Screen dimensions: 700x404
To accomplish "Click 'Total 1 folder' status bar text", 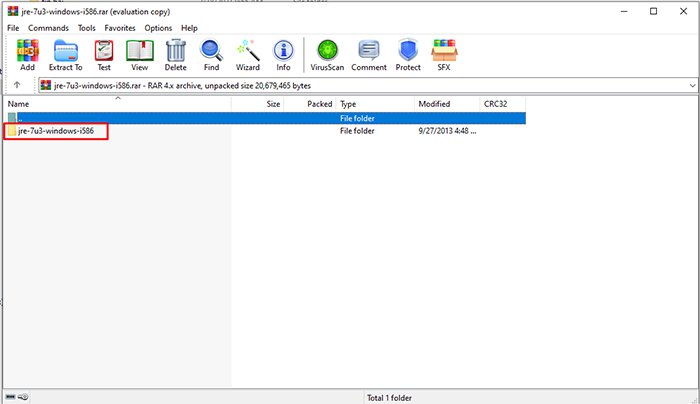I will click(x=389, y=397).
